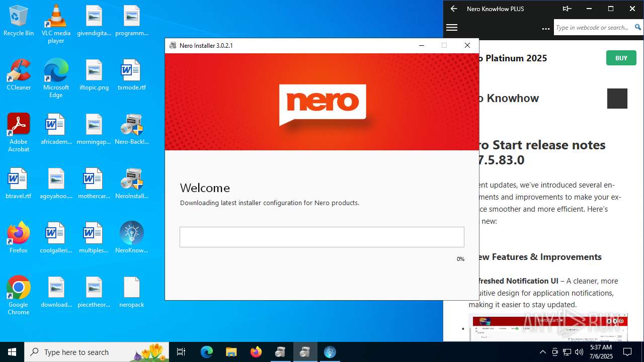Open the network icon in system tray
The width and height of the screenshot is (644, 362).
coord(567,352)
